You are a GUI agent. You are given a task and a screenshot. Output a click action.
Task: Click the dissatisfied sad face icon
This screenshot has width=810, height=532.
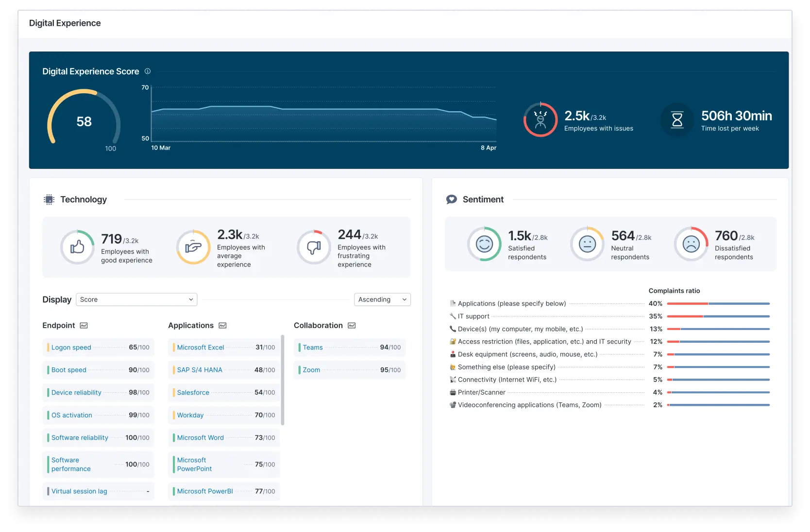(691, 244)
